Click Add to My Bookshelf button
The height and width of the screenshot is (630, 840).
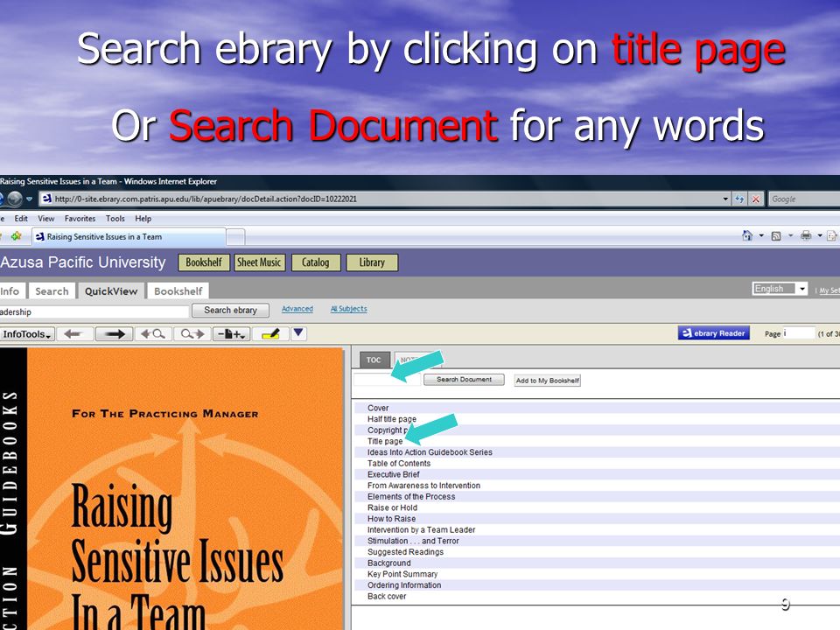pyautogui.click(x=547, y=381)
